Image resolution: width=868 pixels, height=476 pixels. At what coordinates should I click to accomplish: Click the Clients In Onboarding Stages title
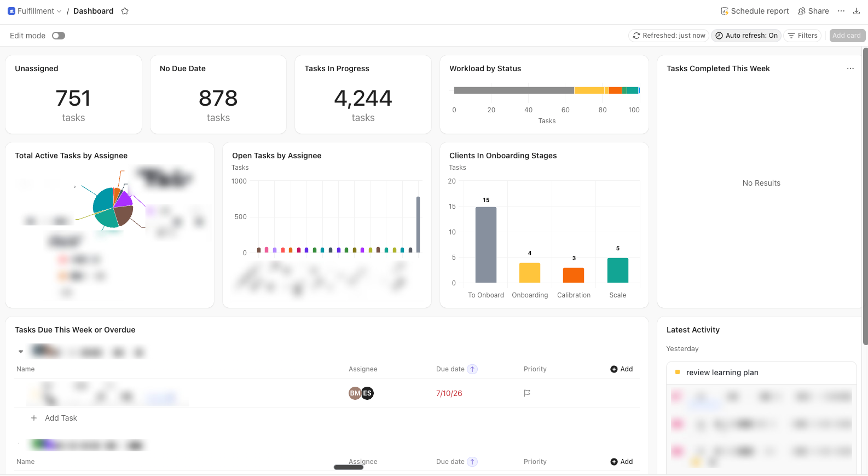click(503, 156)
